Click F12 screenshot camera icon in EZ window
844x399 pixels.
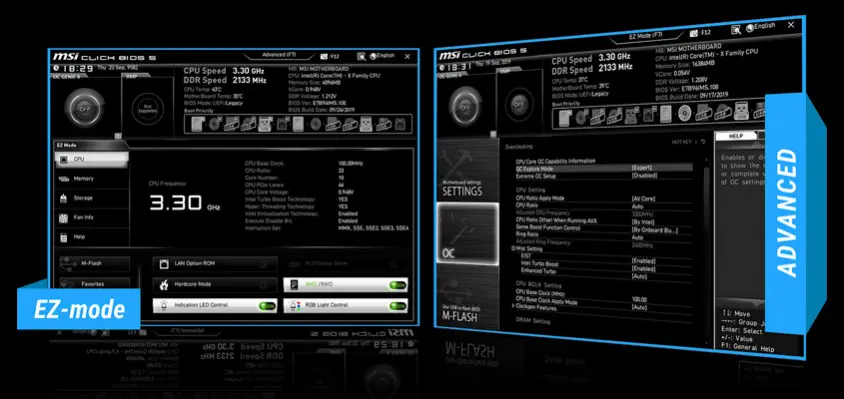point(324,56)
